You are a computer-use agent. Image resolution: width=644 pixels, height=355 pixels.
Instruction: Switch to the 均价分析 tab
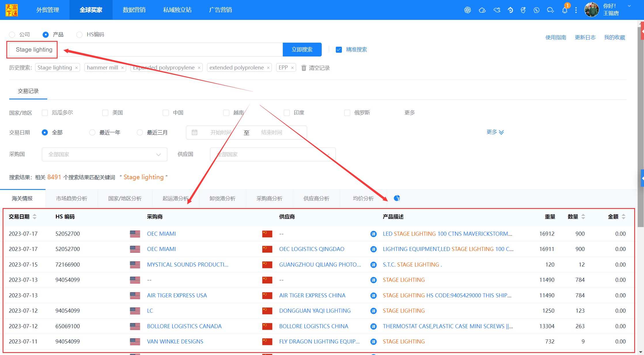coord(363,199)
